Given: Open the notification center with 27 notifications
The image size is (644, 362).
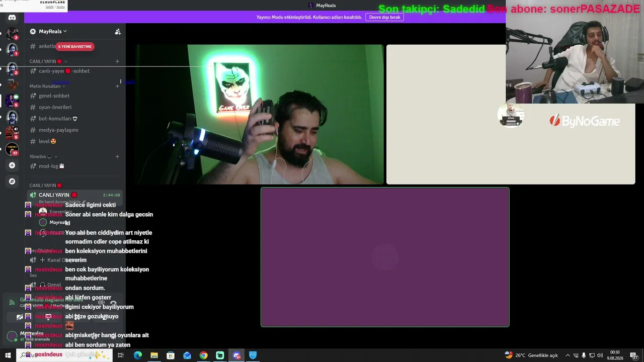Looking at the screenshot, I should (634, 355).
